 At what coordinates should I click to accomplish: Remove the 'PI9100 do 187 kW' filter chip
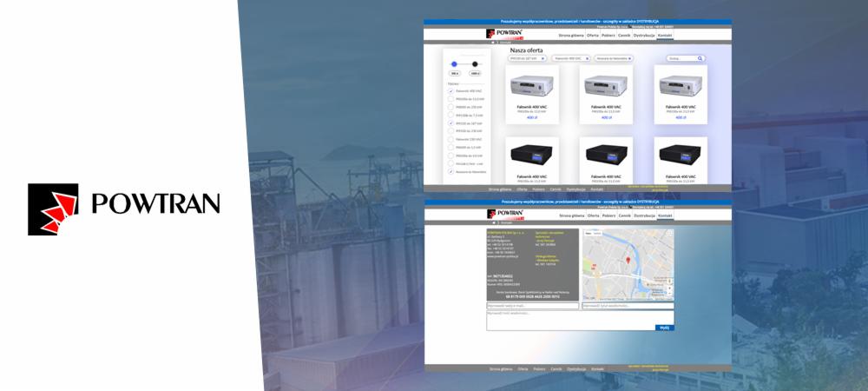(x=542, y=58)
